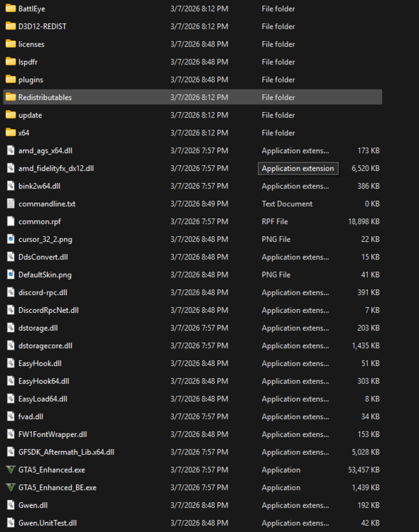Click the commandline.txt text document icon
Viewport: 419px width, 532px height.
11,204
